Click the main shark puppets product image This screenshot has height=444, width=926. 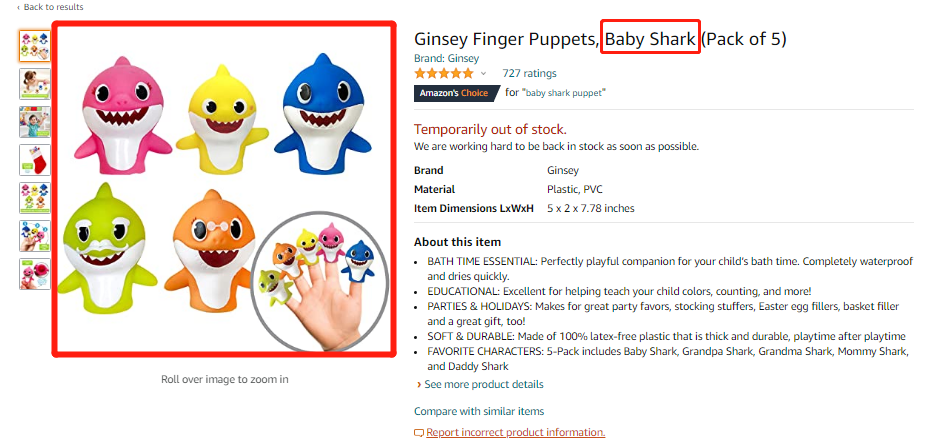coord(224,188)
